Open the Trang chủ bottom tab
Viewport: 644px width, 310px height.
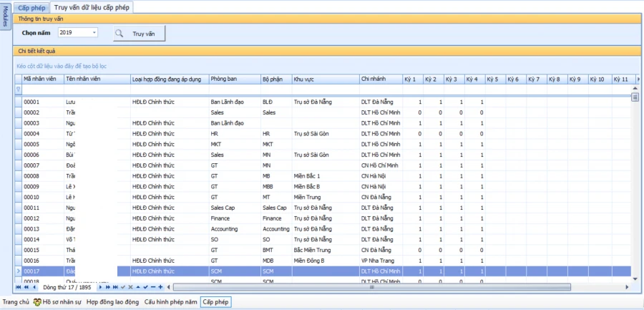(16, 302)
